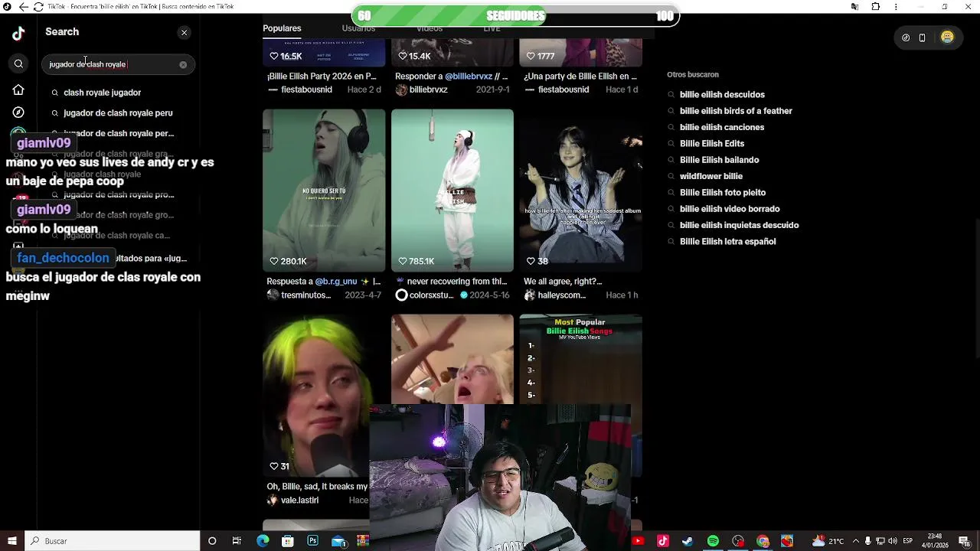980x551 pixels.
Task: Click the magnifier search icon in sidebar
Action: coord(18,64)
